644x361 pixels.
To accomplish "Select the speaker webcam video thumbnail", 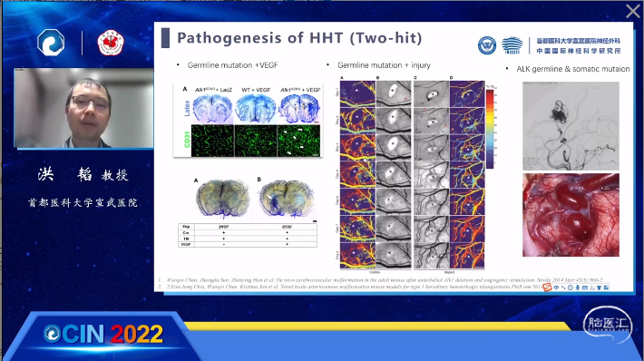I will coord(83,108).
